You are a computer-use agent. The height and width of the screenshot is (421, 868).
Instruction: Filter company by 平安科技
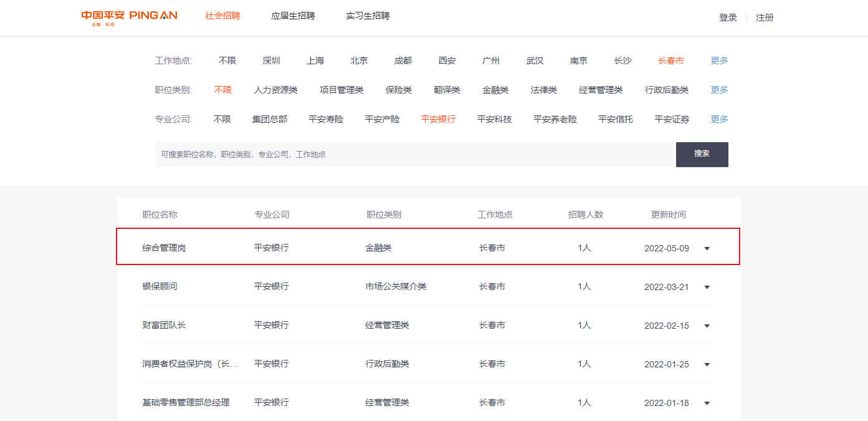[495, 119]
